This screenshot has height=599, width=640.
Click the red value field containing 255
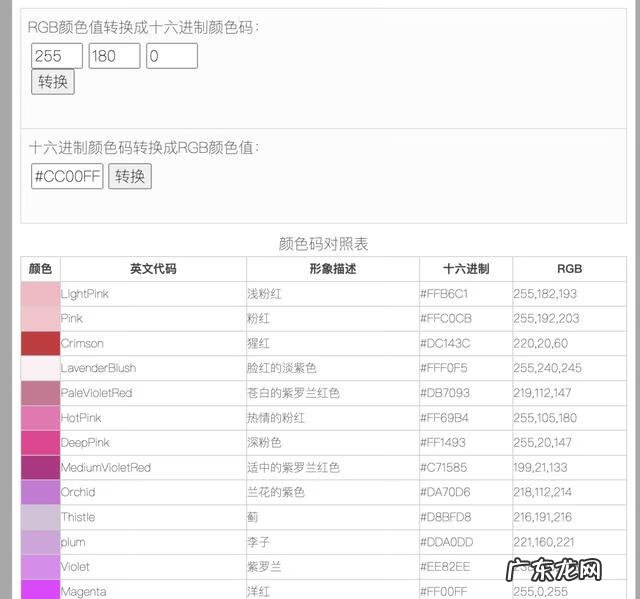[x=57, y=56]
